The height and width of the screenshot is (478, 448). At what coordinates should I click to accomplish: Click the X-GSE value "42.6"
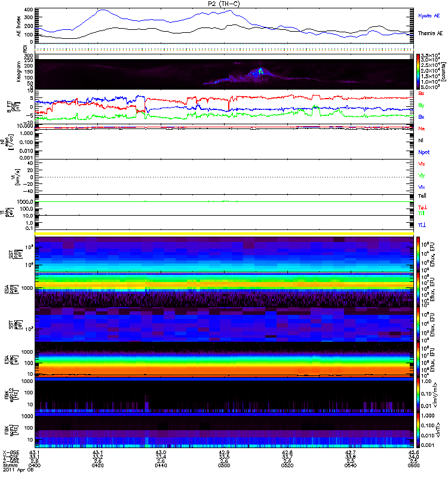point(413,452)
